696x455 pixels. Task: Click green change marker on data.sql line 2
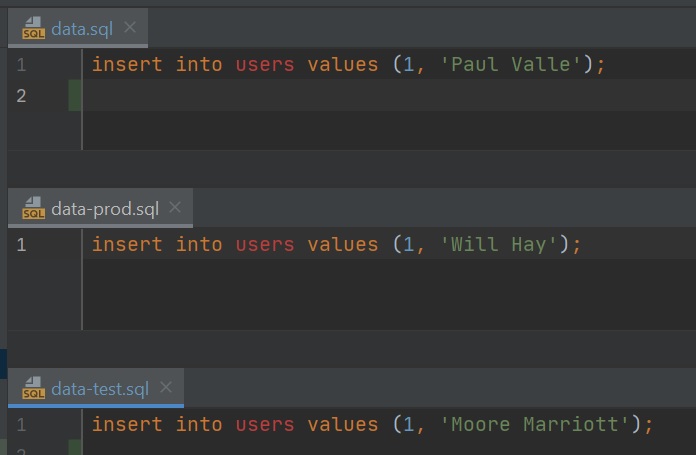pos(75,96)
